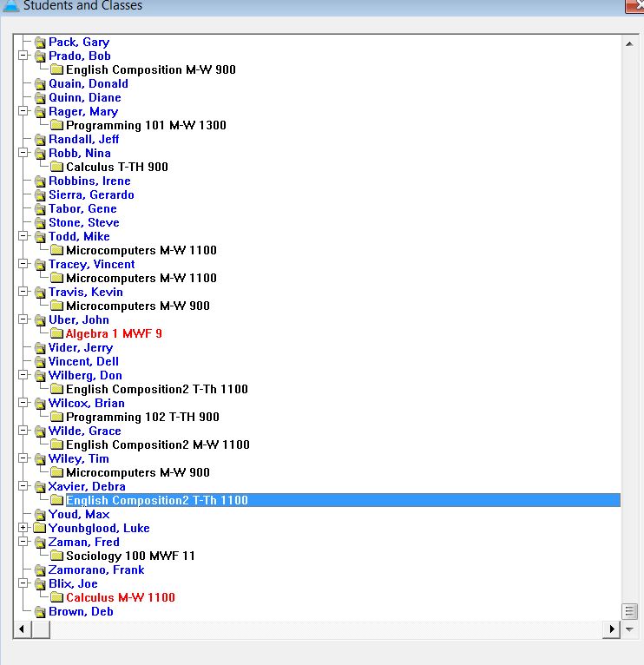Image resolution: width=644 pixels, height=665 pixels.
Task: Click the folder icon beside Pack, Gary
Action: coord(40,43)
